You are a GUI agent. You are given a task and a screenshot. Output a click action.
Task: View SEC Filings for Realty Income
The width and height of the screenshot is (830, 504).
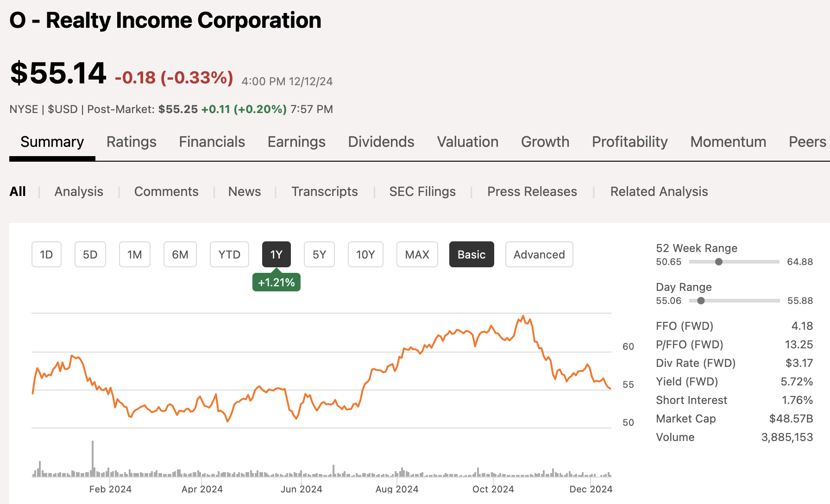pyautogui.click(x=422, y=191)
